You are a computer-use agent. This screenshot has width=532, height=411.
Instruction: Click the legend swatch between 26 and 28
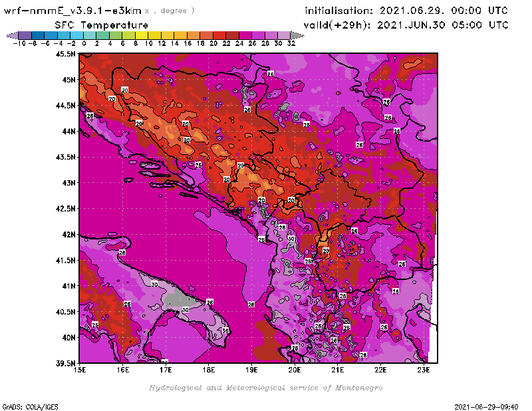click(x=258, y=35)
